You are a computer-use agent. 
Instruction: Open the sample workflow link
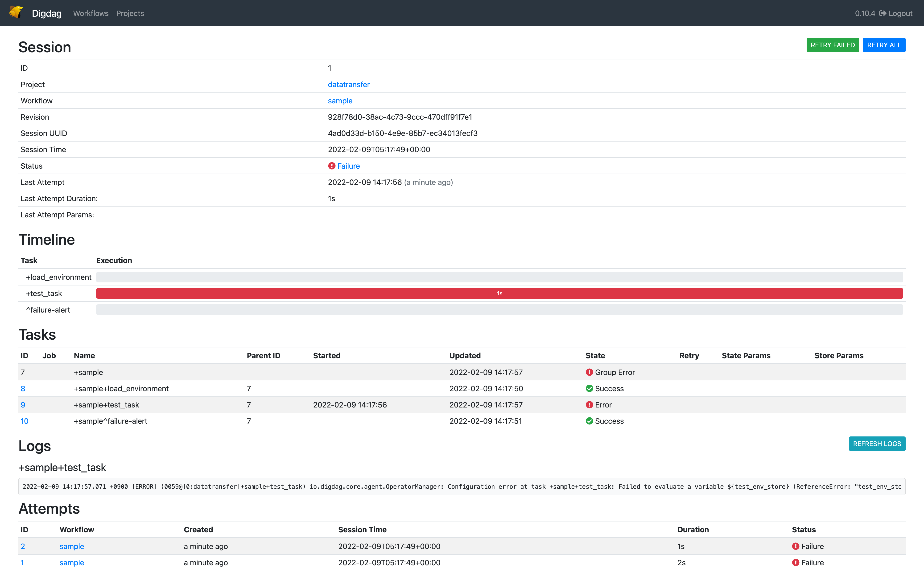pyautogui.click(x=340, y=101)
